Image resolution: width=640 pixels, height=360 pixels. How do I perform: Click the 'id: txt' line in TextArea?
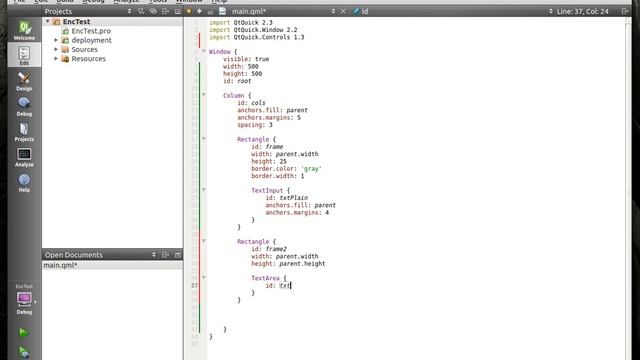click(278, 286)
